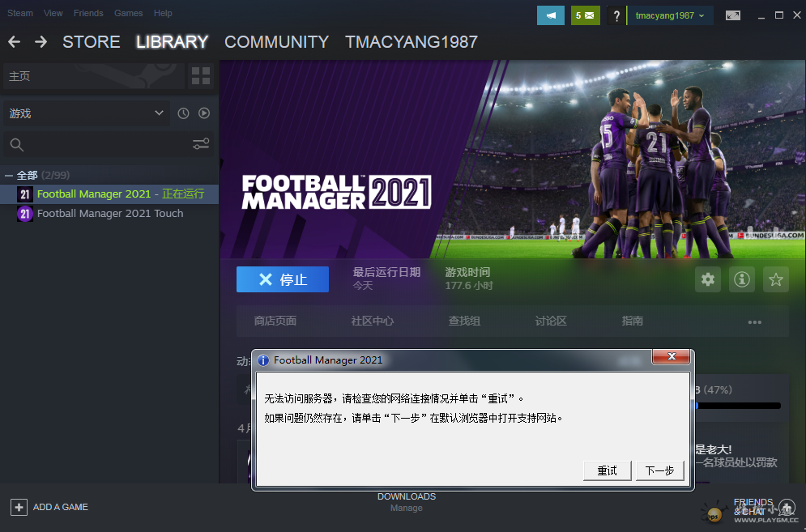Open the Friends menu
This screenshot has height=532, width=806.
click(x=88, y=13)
